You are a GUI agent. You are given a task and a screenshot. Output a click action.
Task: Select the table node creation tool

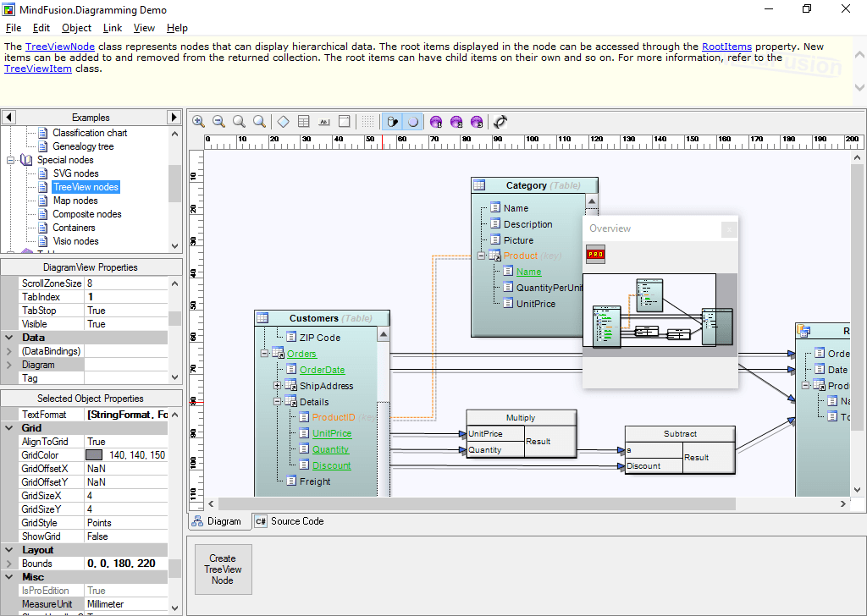[303, 121]
